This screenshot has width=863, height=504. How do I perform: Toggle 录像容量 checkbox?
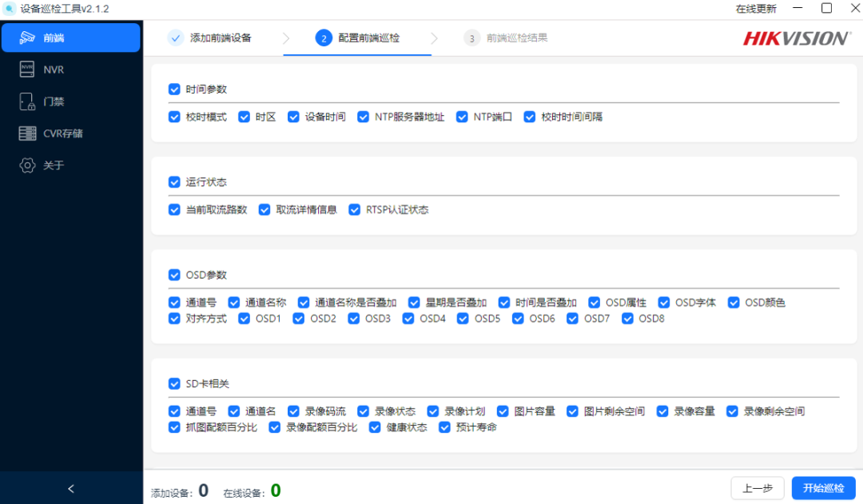click(x=662, y=411)
